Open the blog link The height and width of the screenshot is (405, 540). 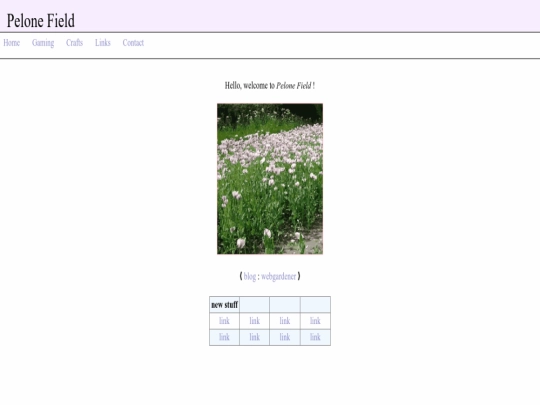250,276
